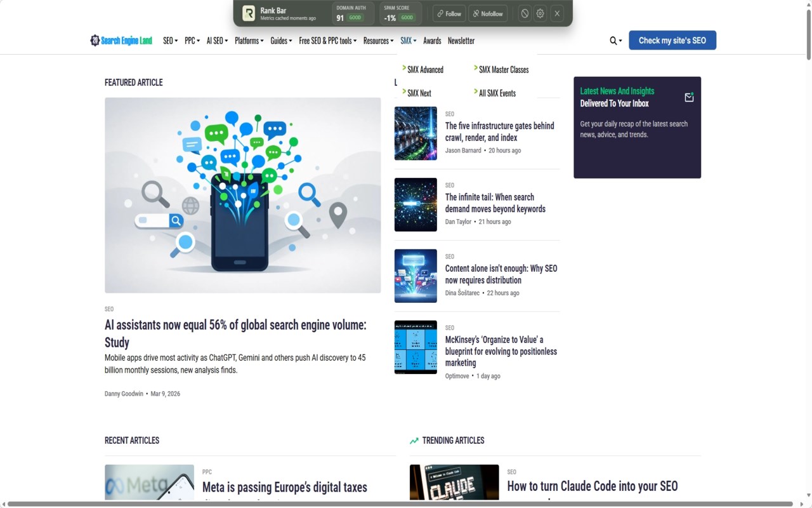Click the Trending Articles arrow icon
This screenshot has height=508, width=812.
coord(414,441)
